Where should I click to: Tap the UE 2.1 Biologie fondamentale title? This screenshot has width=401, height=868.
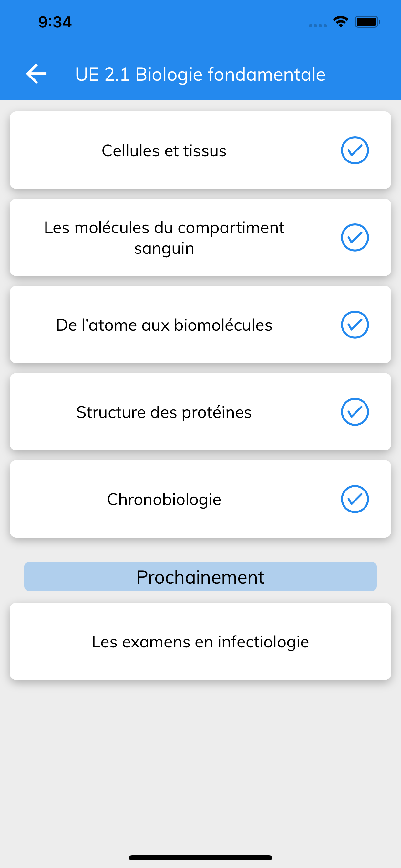(200, 75)
